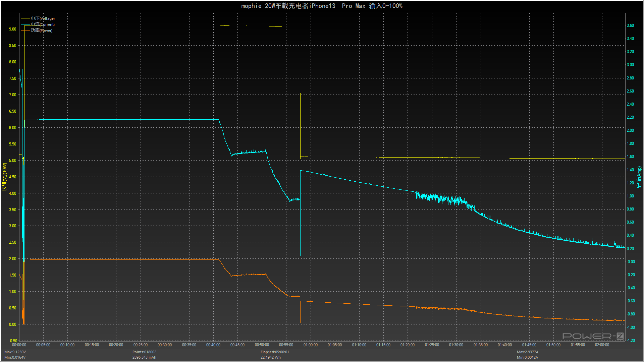This screenshot has height=362, width=644.
Task: Click the 00:45:00 time axis label
Action: tap(237, 345)
